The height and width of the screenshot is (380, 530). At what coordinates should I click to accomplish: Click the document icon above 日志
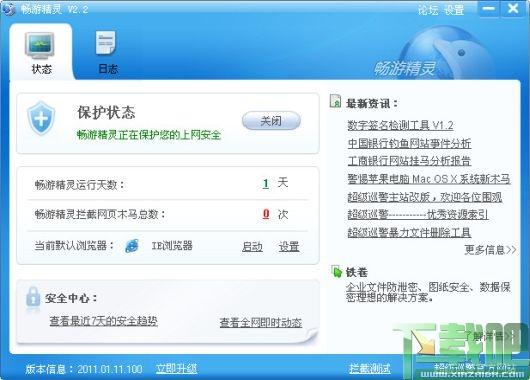tap(106, 43)
